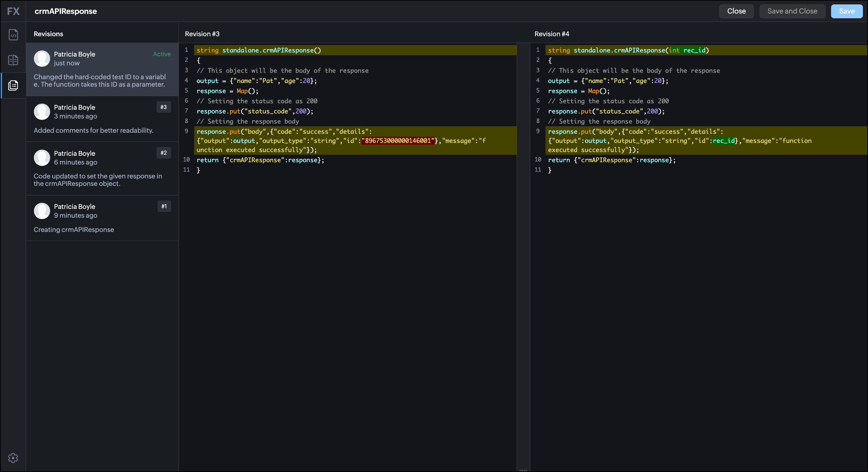
Task: Open the code editor sidebar icon
Action: coord(13,35)
